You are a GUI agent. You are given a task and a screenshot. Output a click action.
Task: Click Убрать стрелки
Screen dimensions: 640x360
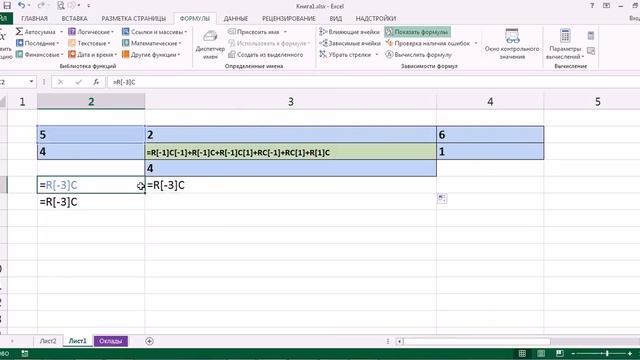(345, 55)
